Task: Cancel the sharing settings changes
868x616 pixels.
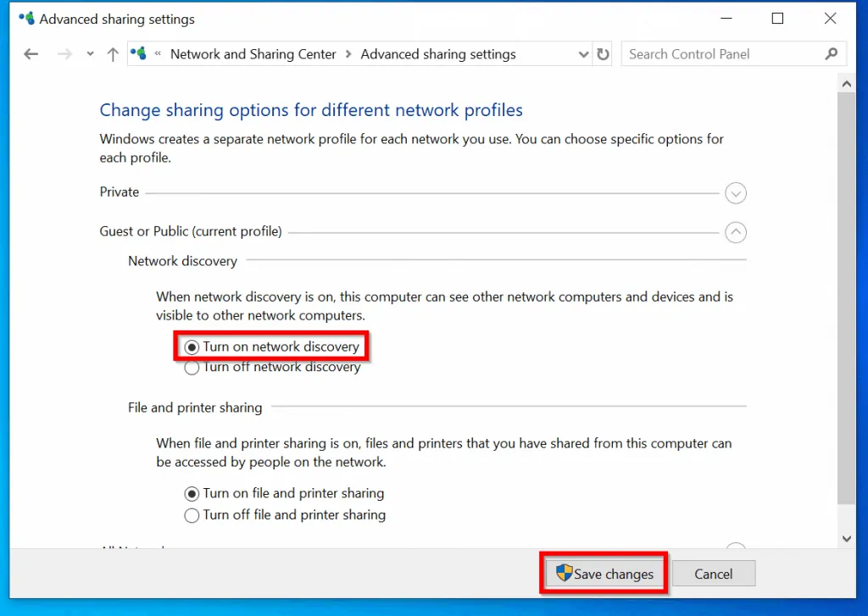Action: tap(713, 574)
